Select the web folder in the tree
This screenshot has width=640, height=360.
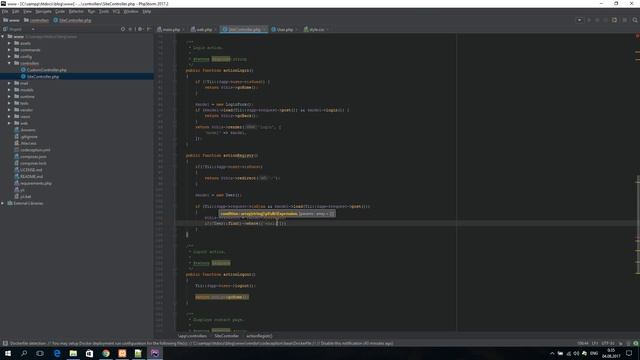(24, 123)
